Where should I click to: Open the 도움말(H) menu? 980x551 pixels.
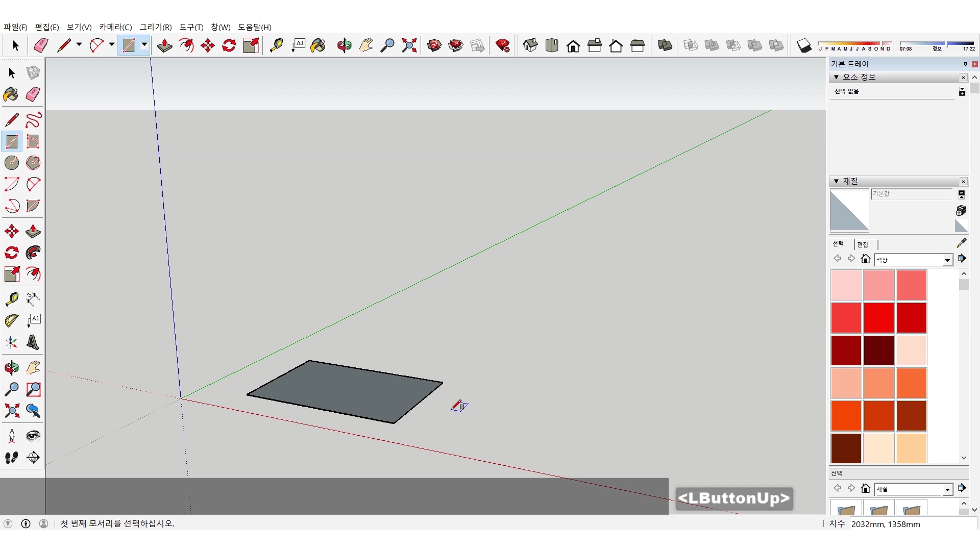pyautogui.click(x=254, y=27)
